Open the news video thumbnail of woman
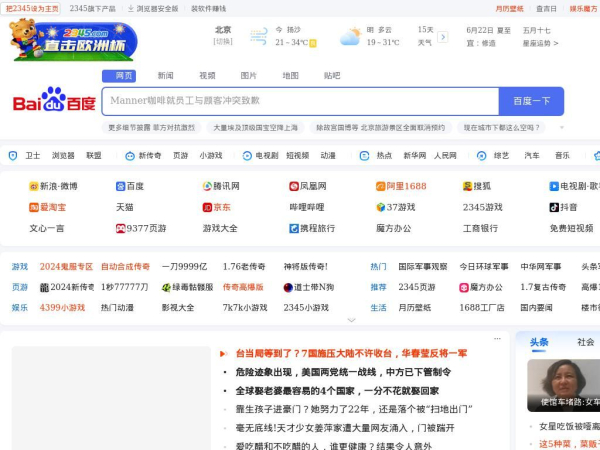 pos(563,385)
